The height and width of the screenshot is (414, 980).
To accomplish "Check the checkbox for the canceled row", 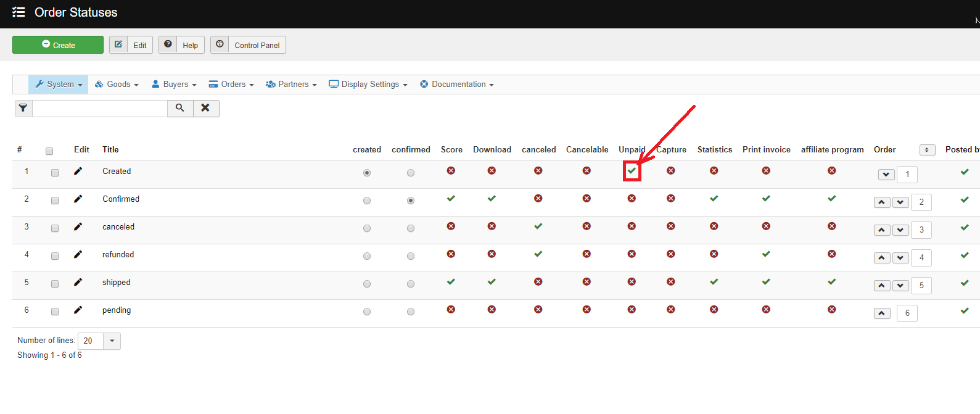I will coord(55,228).
